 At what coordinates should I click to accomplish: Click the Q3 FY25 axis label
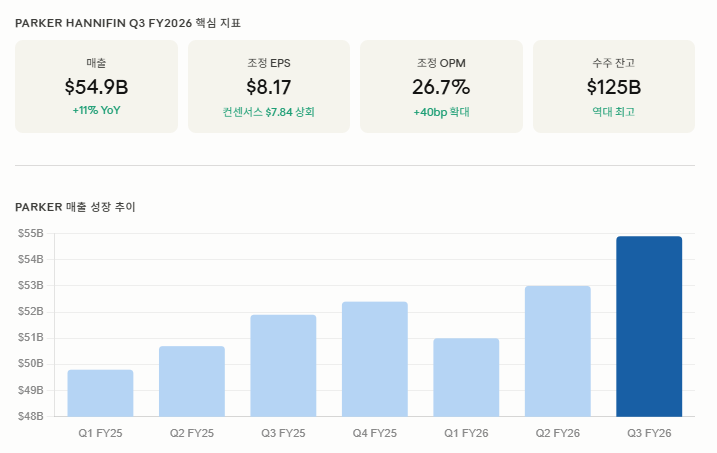pyautogui.click(x=283, y=433)
